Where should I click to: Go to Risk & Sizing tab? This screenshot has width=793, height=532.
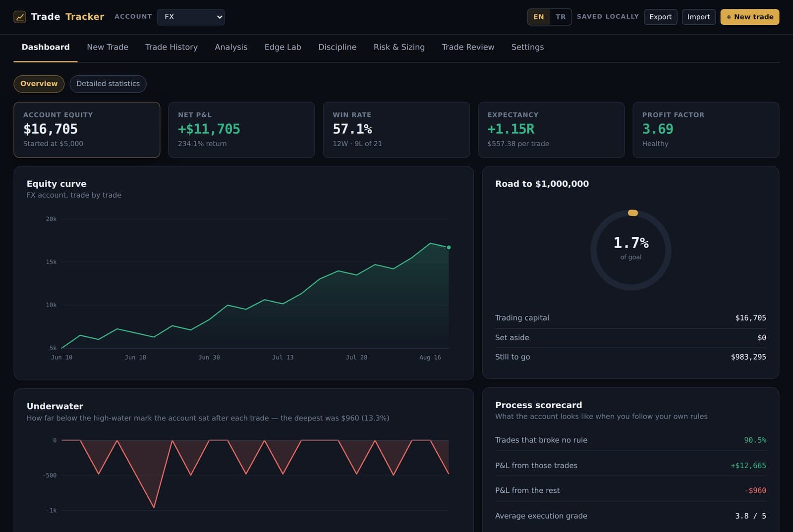tap(399, 47)
